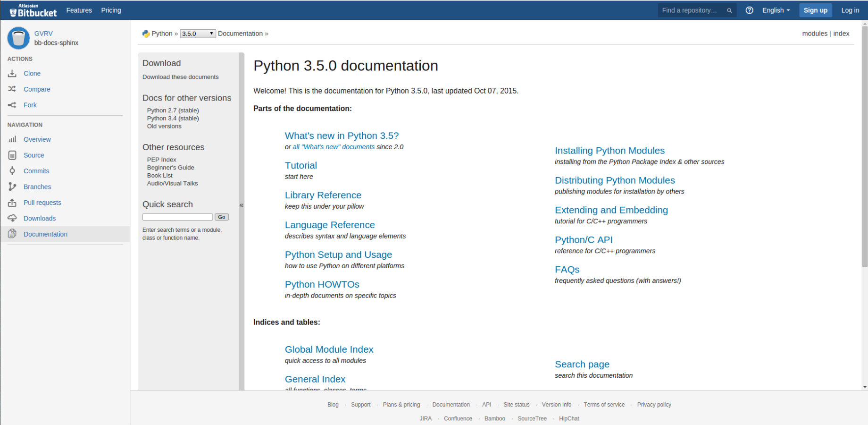
Task: Open the help question mark icon
Action: 749,10
